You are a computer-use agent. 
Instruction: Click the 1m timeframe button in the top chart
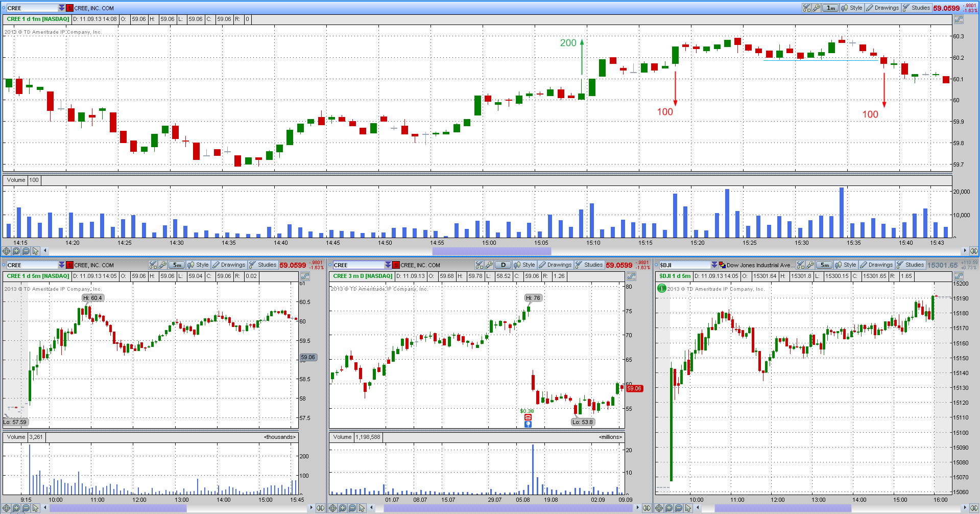click(830, 8)
